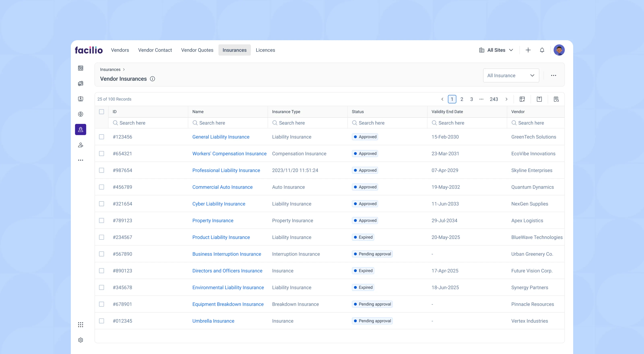Open the three-dot menu next to All Insurance
The height and width of the screenshot is (354, 644).
pos(553,75)
